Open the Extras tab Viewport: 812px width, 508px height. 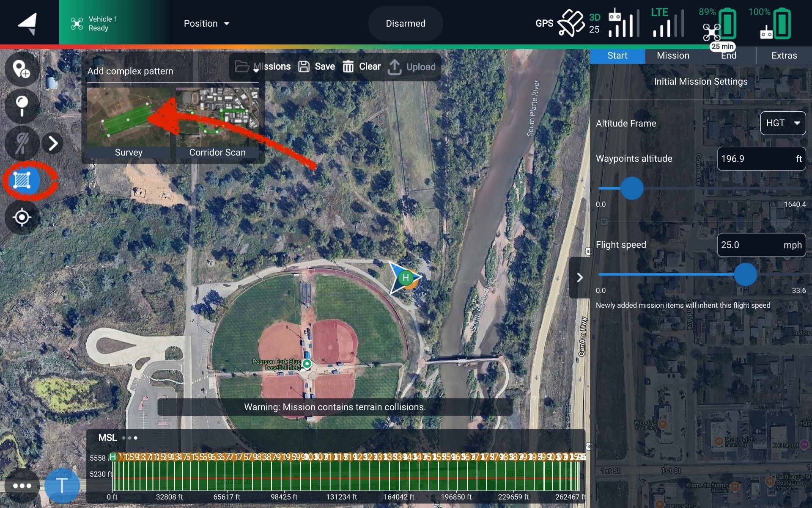pos(784,55)
